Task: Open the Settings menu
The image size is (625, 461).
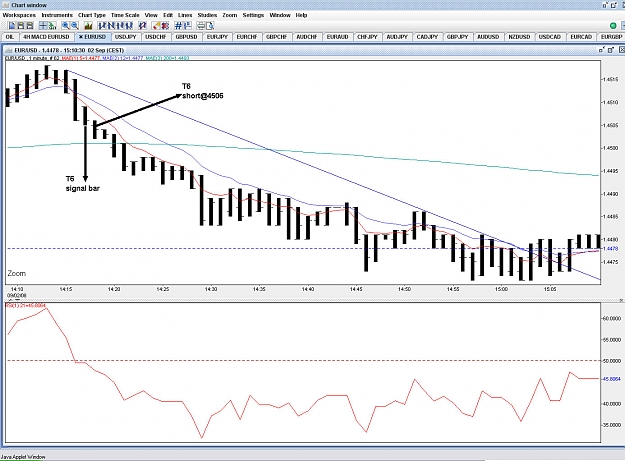Action: click(x=253, y=15)
